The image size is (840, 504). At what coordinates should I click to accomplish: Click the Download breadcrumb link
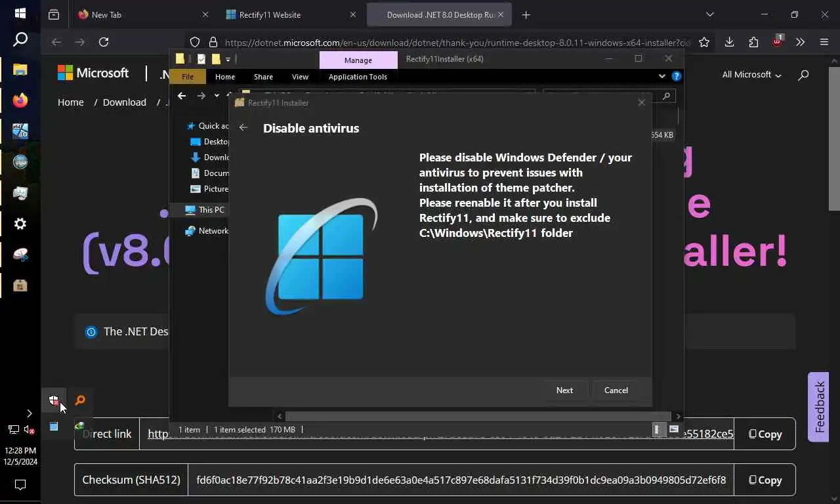coord(124,102)
